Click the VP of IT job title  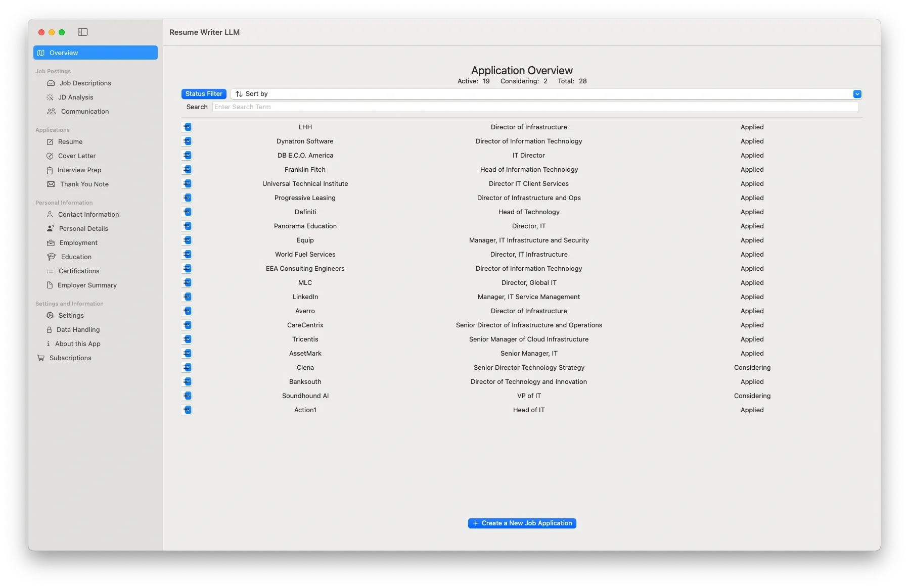pyautogui.click(x=529, y=396)
